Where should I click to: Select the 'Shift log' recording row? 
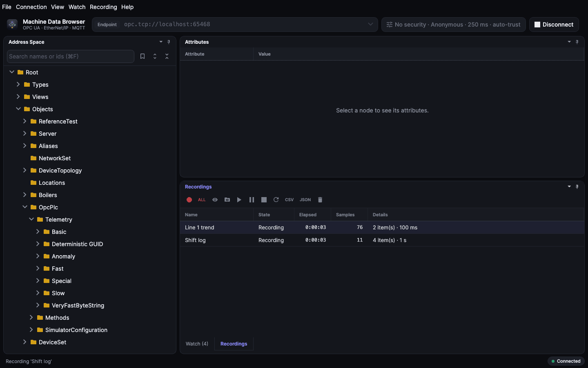coord(382,240)
